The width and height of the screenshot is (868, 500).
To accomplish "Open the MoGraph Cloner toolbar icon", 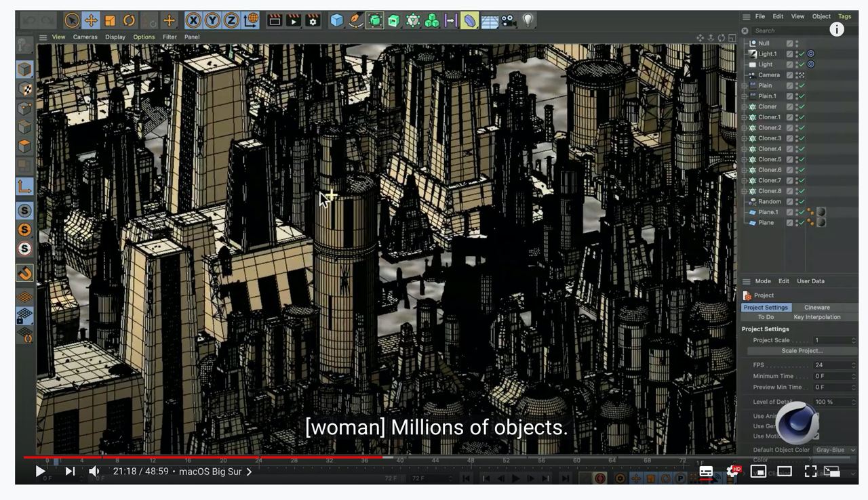I will coord(413,20).
